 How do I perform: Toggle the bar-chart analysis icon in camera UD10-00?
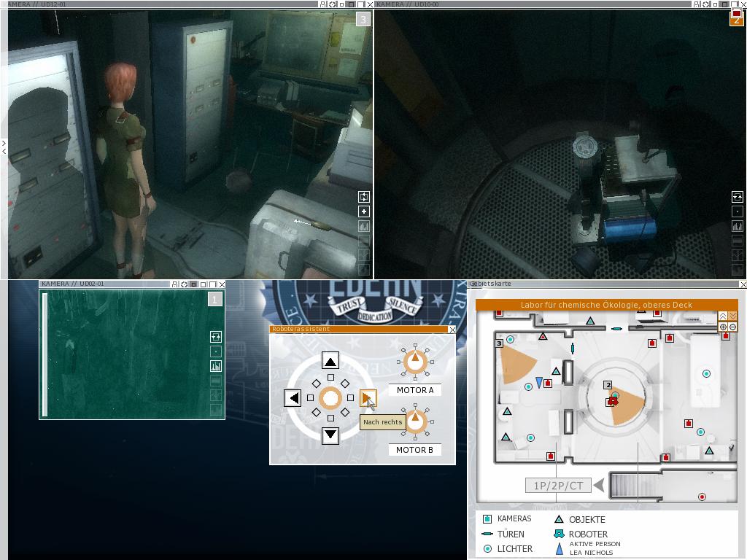coord(737,226)
